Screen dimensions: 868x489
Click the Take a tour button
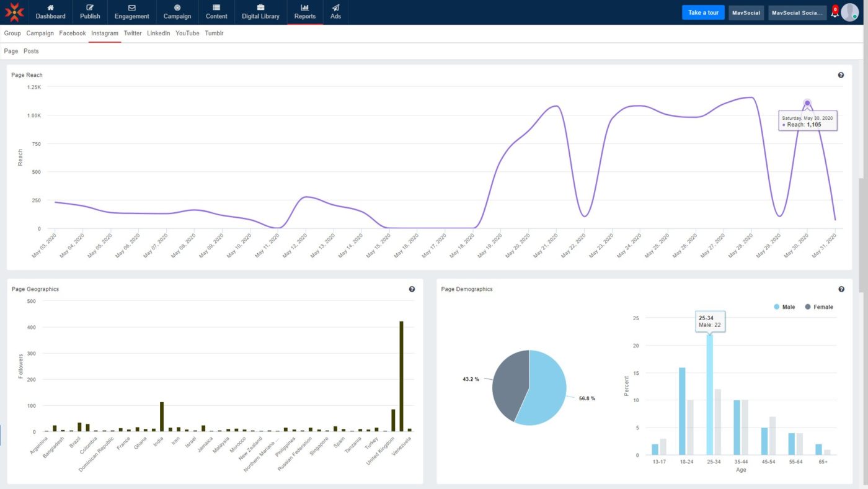[702, 12]
